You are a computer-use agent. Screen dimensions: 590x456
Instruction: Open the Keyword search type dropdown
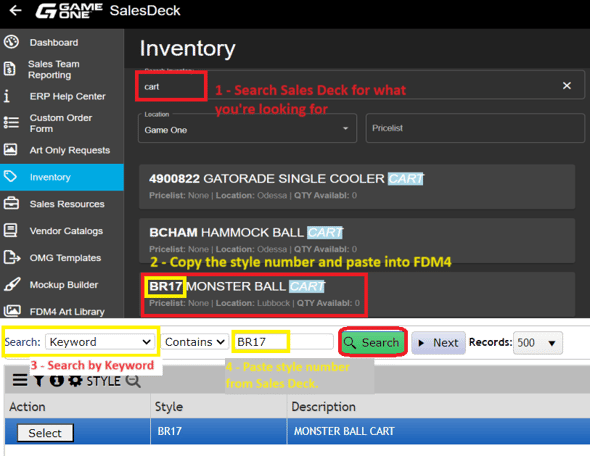click(x=100, y=342)
